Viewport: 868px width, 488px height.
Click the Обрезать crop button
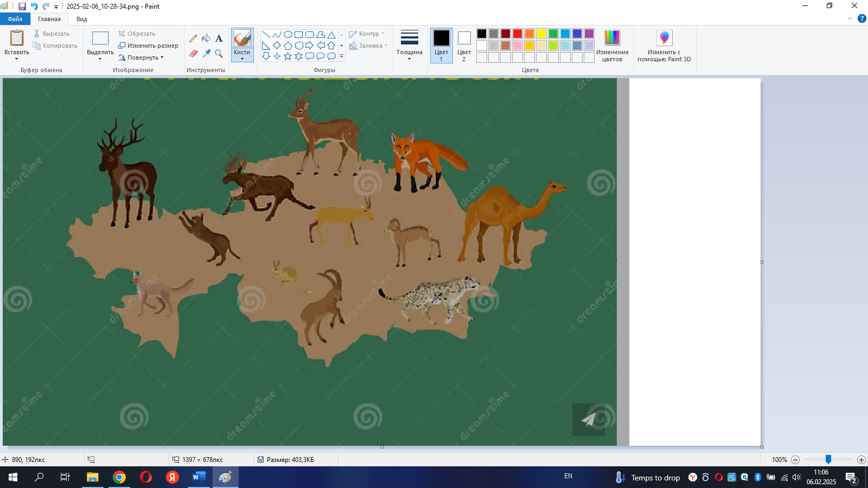137,34
